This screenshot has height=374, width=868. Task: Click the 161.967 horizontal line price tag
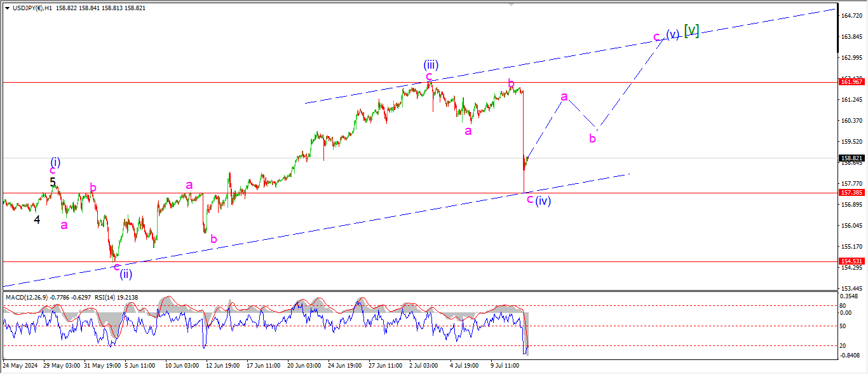coord(851,82)
